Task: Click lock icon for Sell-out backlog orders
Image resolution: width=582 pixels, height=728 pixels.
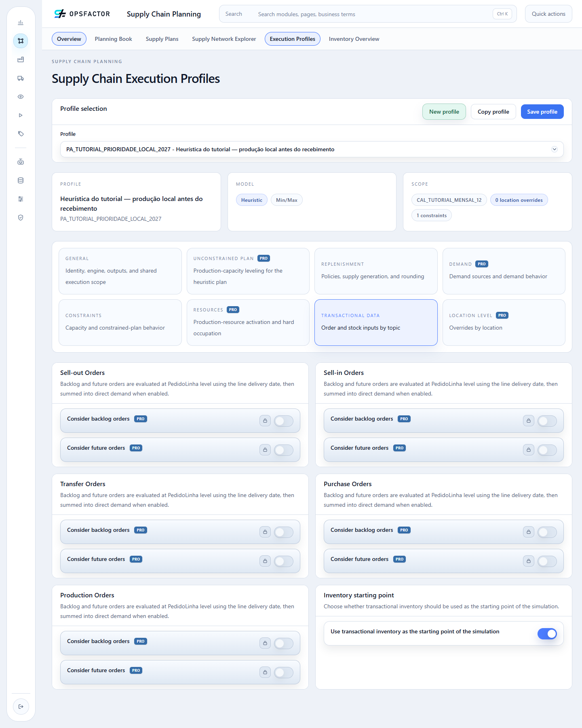Action: (x=265, y=421)
